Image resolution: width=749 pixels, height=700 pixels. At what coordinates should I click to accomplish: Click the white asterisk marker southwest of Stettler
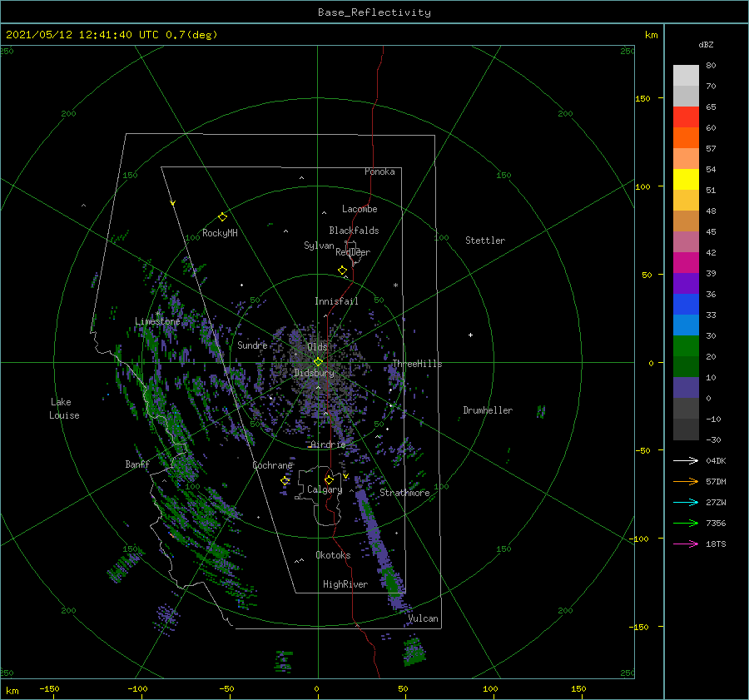(x=395, y=285)
